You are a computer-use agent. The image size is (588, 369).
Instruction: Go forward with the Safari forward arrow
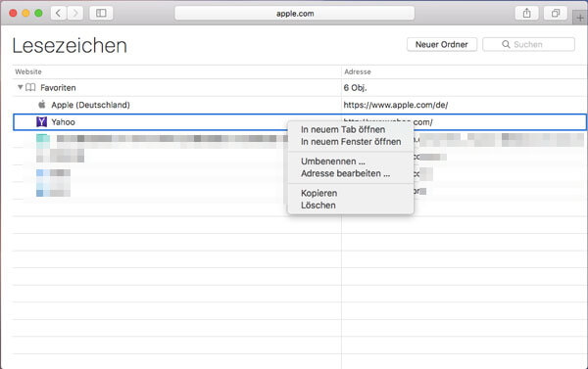click(x=75, y=13)
